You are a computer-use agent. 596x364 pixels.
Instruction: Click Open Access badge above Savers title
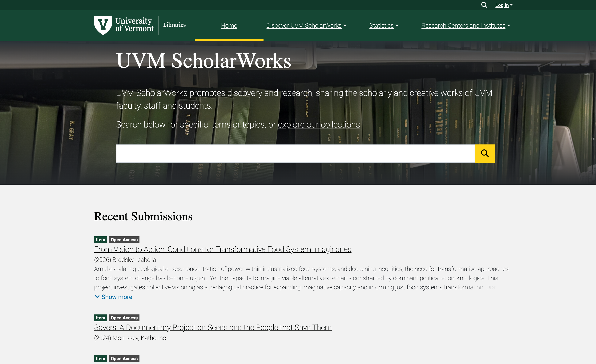tap(124, 318)
